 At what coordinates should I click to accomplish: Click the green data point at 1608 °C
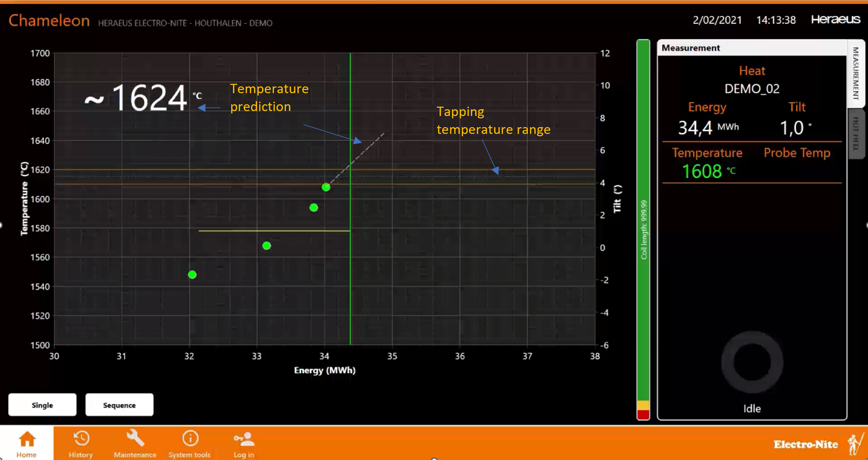click(x=326, y=187)
